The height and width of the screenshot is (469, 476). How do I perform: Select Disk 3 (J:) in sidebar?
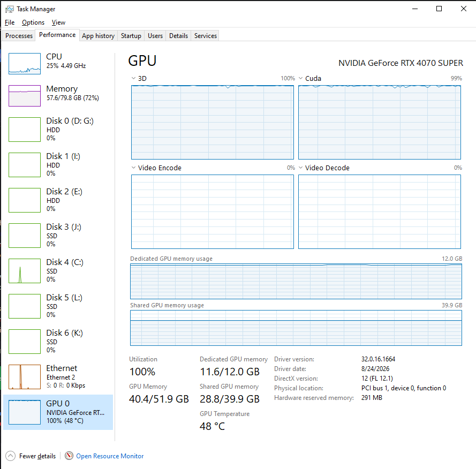[x=58, y=235]
